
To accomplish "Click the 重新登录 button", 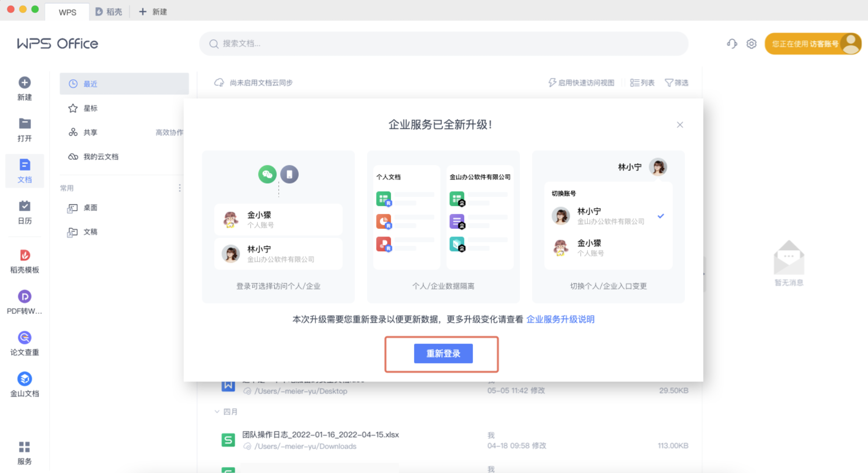I will tap(443, 353).
